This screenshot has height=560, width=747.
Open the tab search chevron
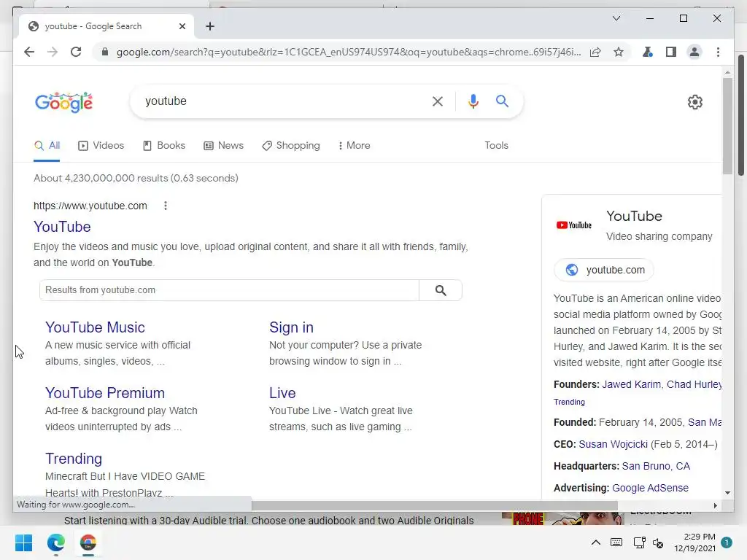616,18
